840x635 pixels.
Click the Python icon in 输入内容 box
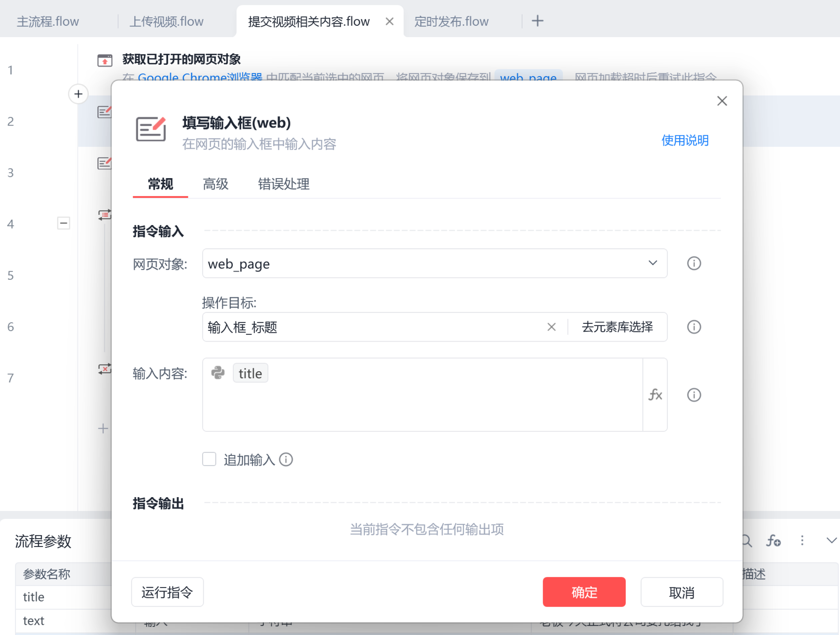pos(218,373)
